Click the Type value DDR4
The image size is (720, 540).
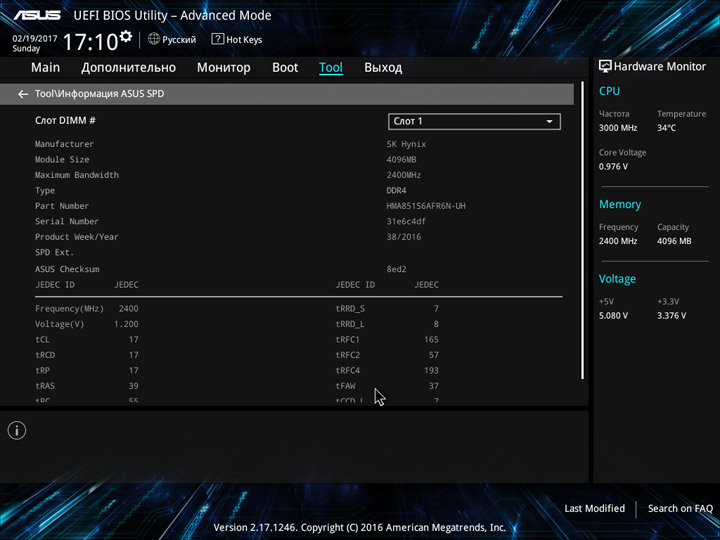[x=396, y=191]
